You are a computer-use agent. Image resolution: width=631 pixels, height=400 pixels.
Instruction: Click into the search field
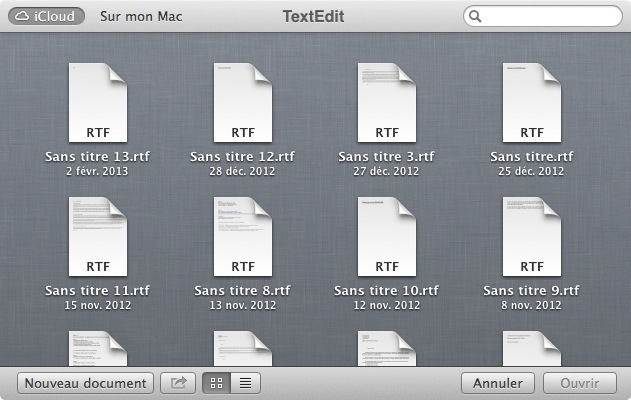543,16
